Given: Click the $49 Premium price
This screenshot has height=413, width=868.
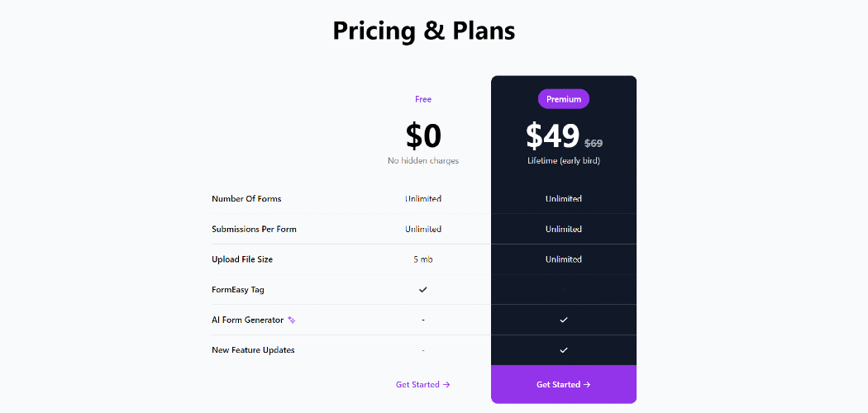Looking at the screenshot, I should pos(553,136).
